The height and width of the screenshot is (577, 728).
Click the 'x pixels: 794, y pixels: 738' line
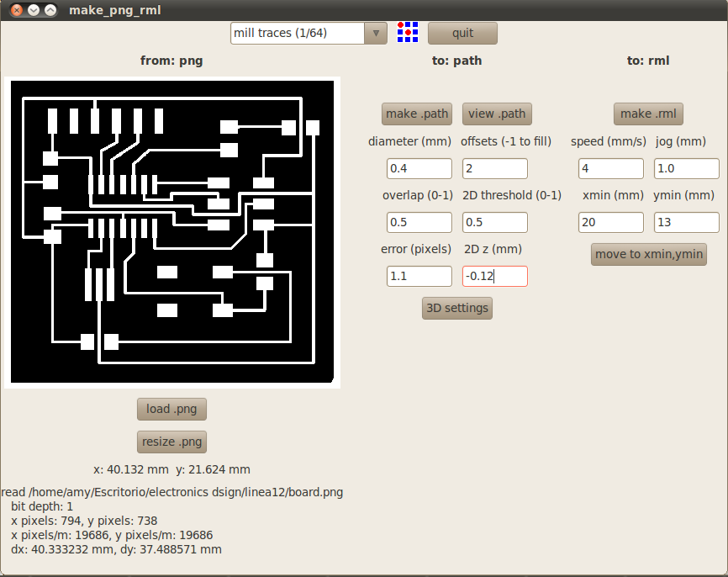tap(84, 521)
